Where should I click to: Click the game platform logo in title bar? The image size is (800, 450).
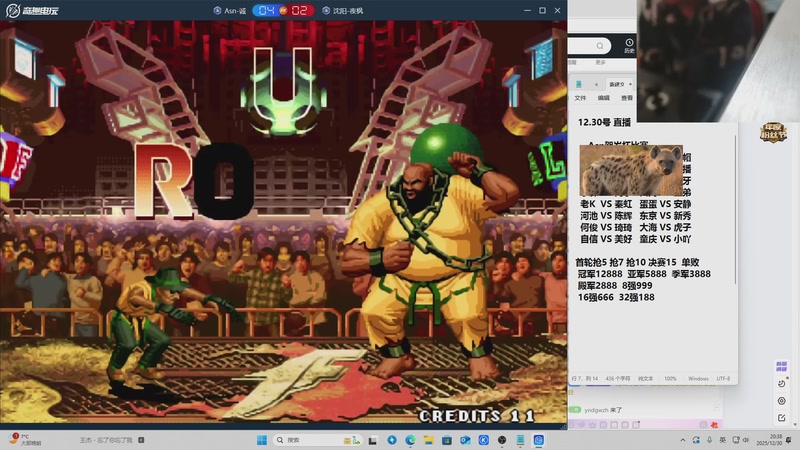32,10
